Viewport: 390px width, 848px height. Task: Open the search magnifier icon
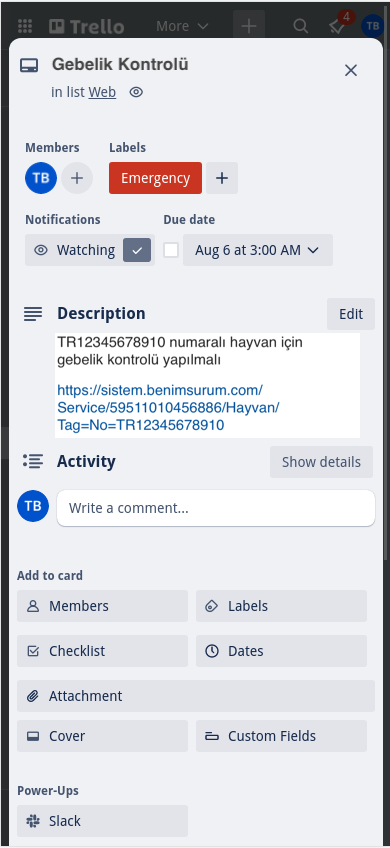point(300,26)
